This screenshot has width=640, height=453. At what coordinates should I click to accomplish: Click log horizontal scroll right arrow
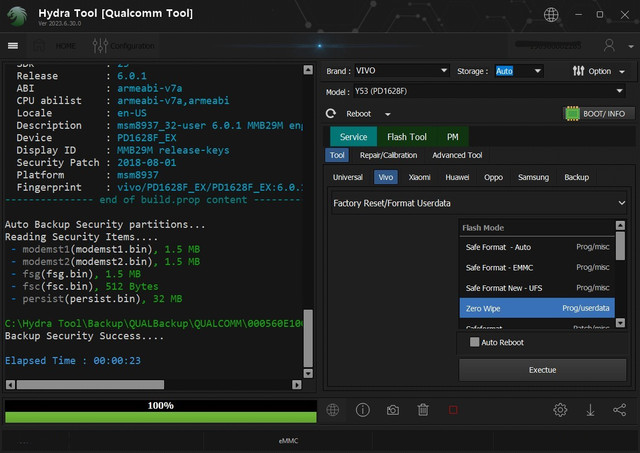click(297, 384)
